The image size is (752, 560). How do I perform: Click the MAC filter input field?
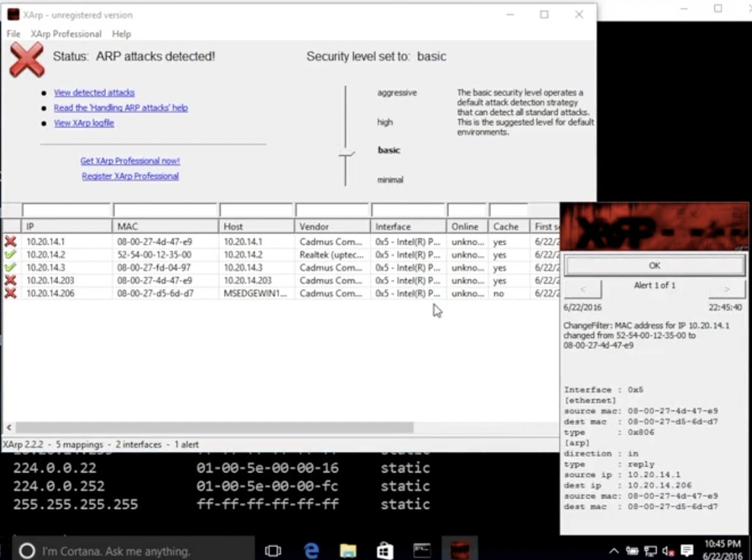tap(166, 210)
